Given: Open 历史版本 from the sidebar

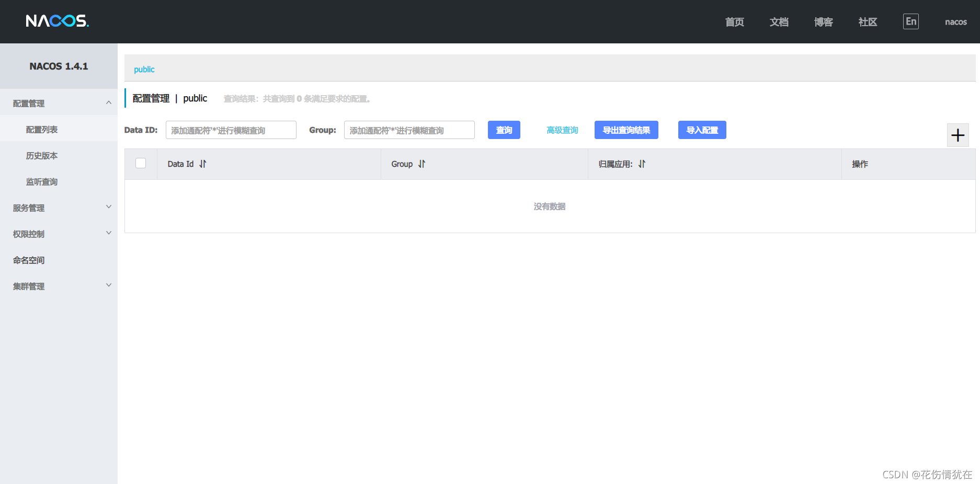Looking at the screenshot, I should (x=41, y=155).
